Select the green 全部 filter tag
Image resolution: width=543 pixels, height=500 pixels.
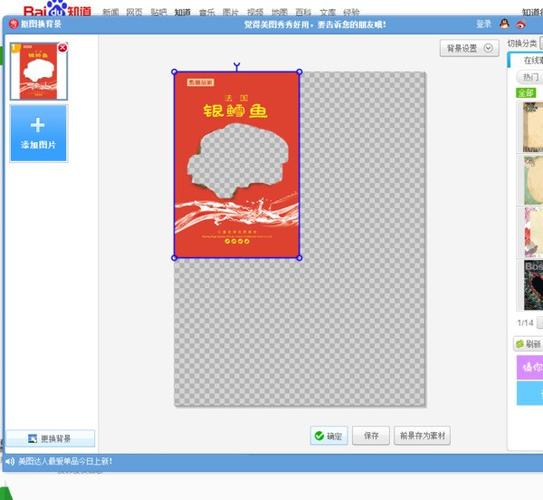[x=526, y=93]
